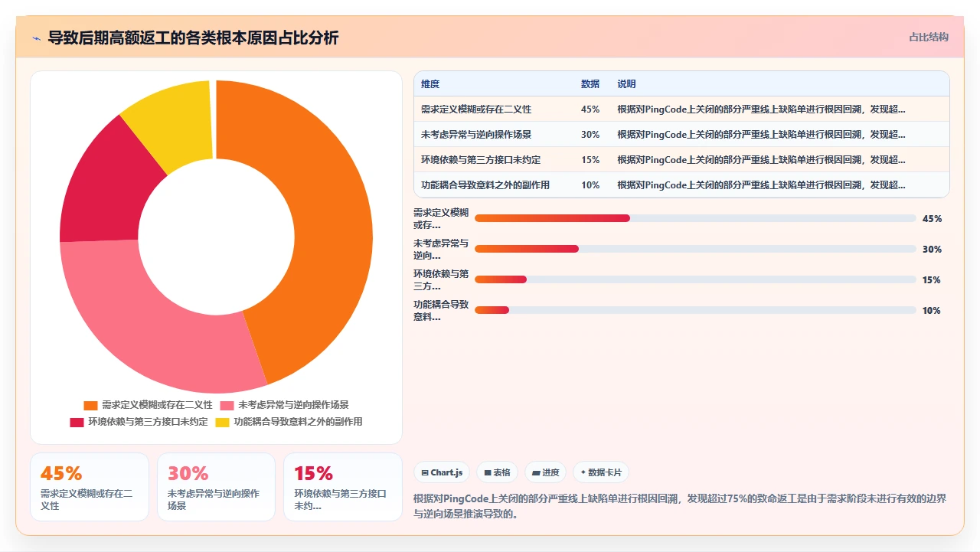Select the 进度 chip

546,472
